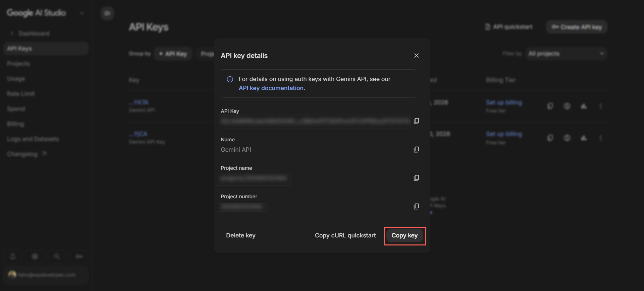Copy the key in the second row
Screen dimensions: 644x291
[x=550, y=138]
